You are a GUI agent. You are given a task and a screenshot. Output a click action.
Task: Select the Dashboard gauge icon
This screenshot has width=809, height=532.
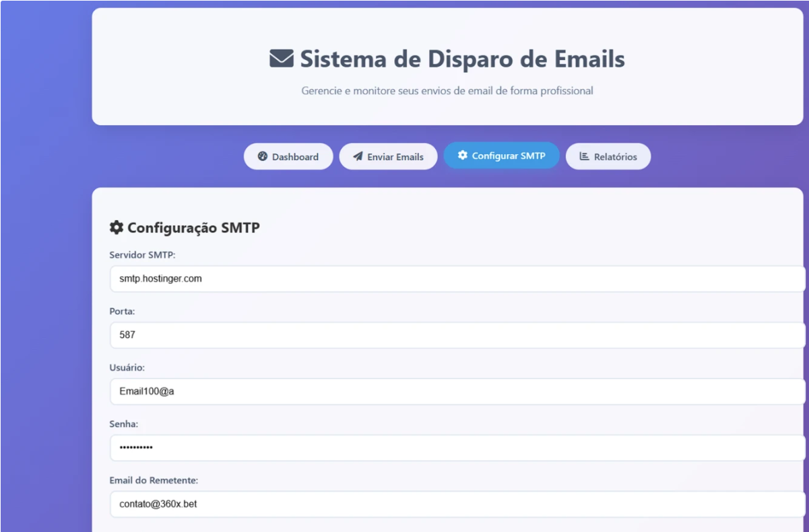(x=264, y=156)
